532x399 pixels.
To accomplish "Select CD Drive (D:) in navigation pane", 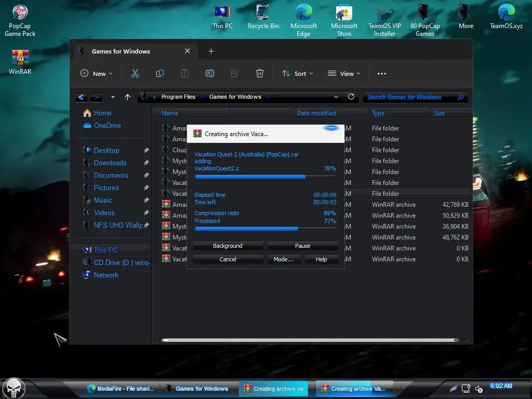I will tap(117, 262).
